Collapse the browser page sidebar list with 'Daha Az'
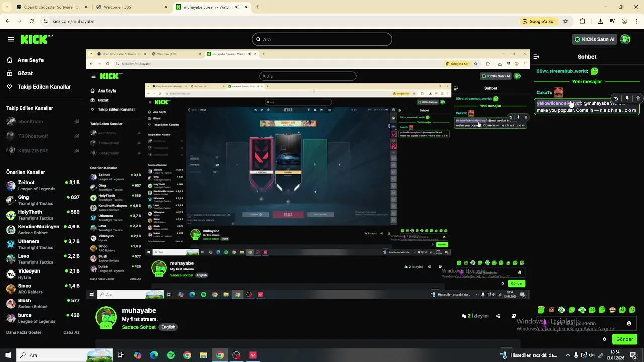 pyautogui.click(x=71, y=332)
